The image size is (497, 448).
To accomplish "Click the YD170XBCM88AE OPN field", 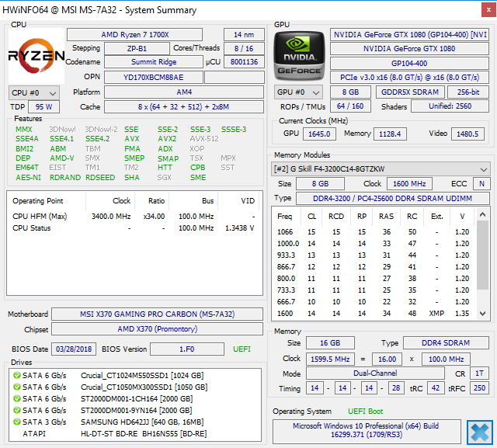I will pyautogui.click(x=154, y=78).
